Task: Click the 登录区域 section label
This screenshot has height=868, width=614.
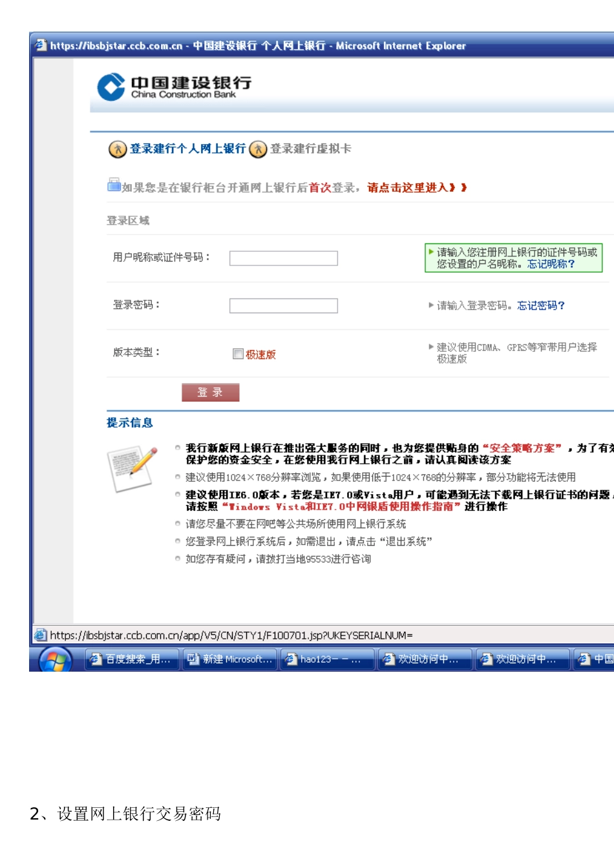Action: [x=128, y=220]
